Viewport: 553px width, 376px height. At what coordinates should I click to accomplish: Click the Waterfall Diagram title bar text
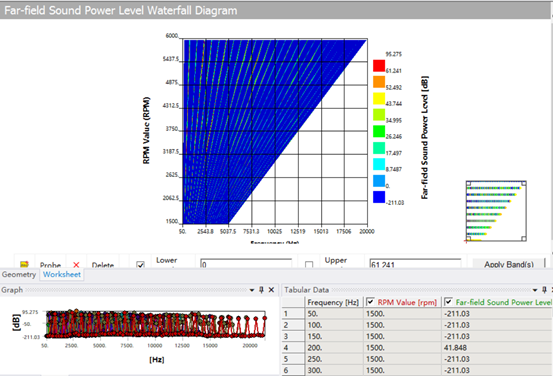click(121, 11)
